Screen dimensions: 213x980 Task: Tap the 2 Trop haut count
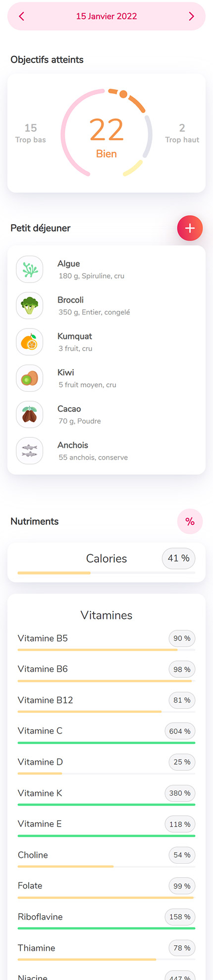click(182, 133)
